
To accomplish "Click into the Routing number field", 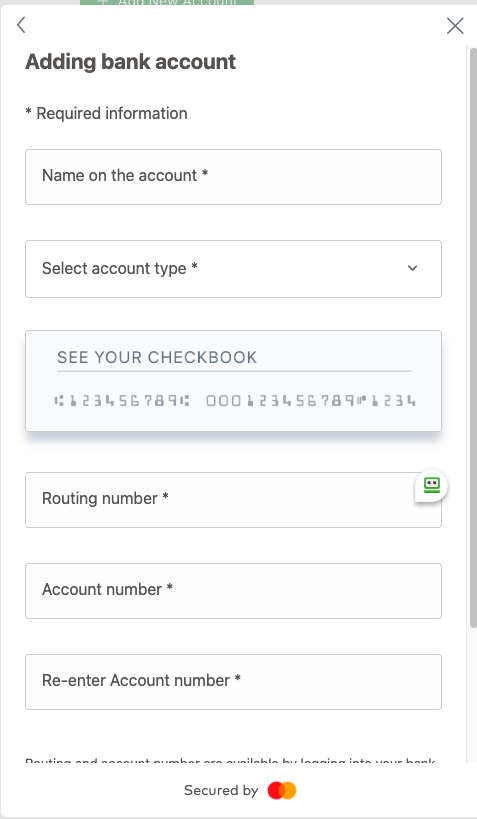I will click(x=234, y=500).
